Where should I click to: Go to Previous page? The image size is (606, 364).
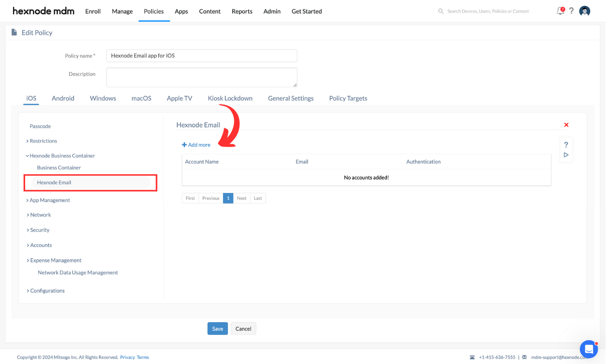211,198
